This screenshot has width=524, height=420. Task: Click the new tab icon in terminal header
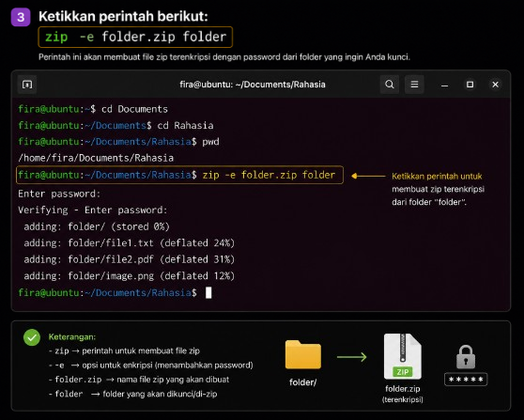27,85
